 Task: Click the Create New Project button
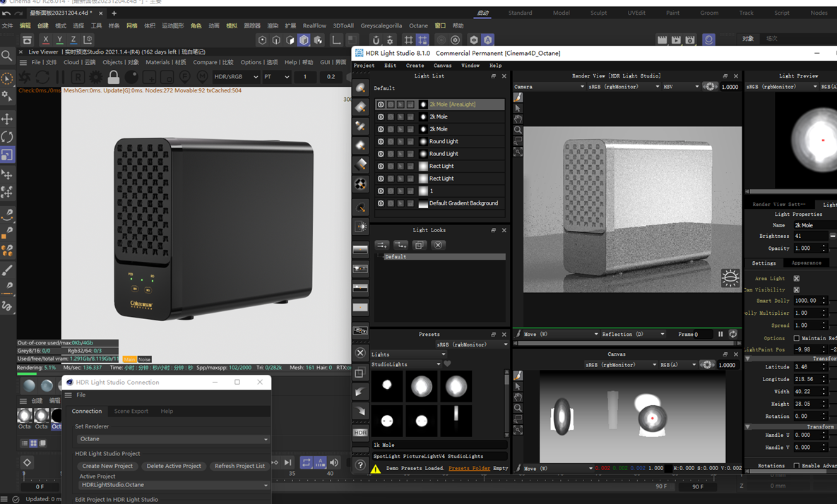(107, 466)
